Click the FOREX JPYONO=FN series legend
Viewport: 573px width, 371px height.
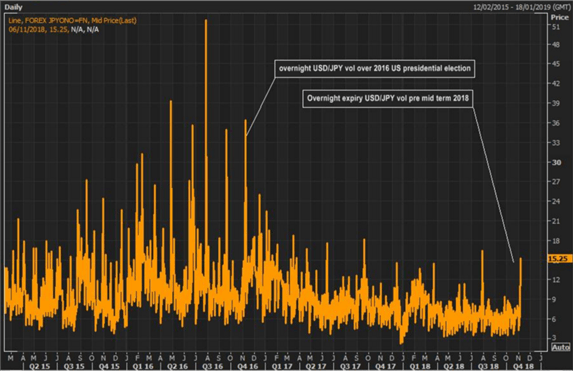(72, 21)
